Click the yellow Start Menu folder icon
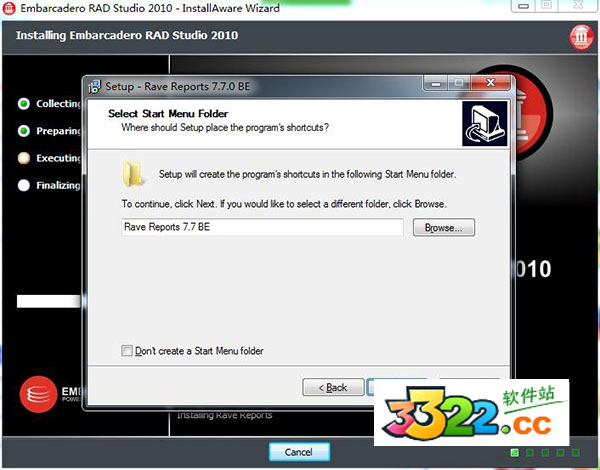This screenshot has width=600, height=470. pyautogui.click(x=133, y=174)
